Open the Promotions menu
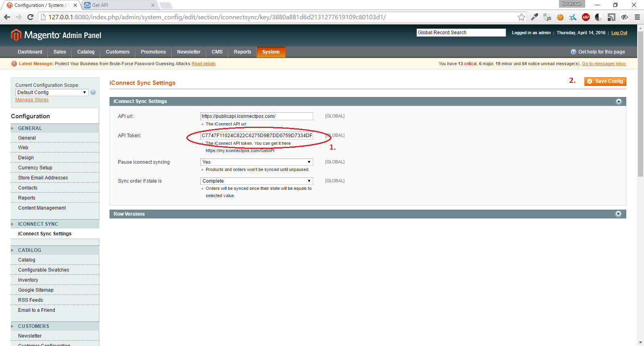Viewport: 644px width, 346px height. [x=153, y=51]
